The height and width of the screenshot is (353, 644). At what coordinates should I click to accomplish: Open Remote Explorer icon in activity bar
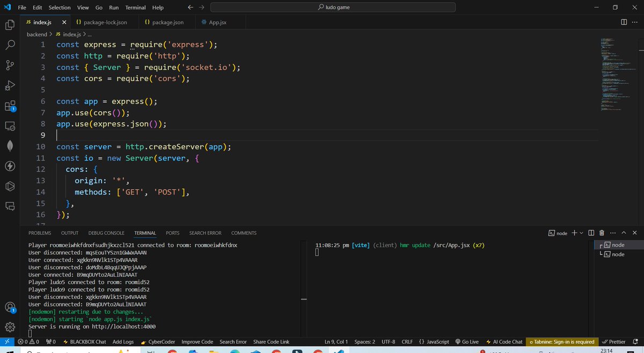click(x=10, y=126)
